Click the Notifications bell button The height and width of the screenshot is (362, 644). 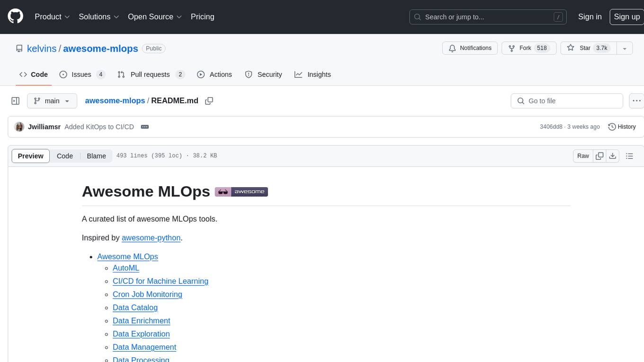[470, 48]
